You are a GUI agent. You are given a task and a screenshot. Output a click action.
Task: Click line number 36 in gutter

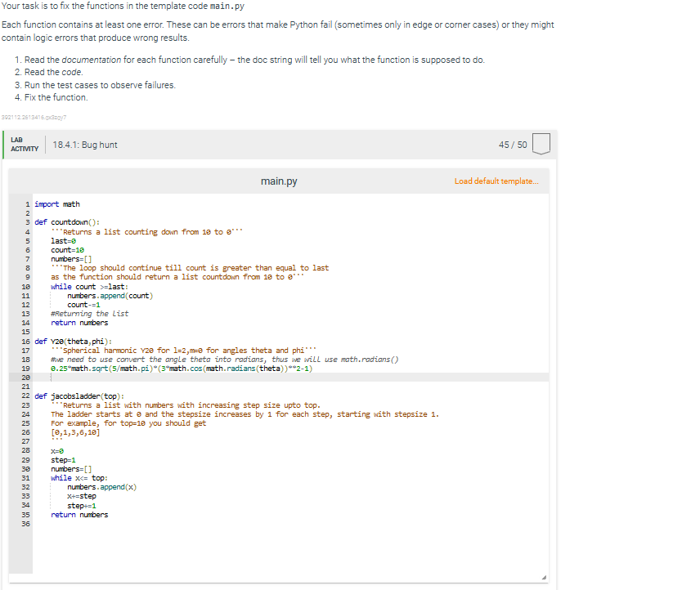[x=26, y=524]
